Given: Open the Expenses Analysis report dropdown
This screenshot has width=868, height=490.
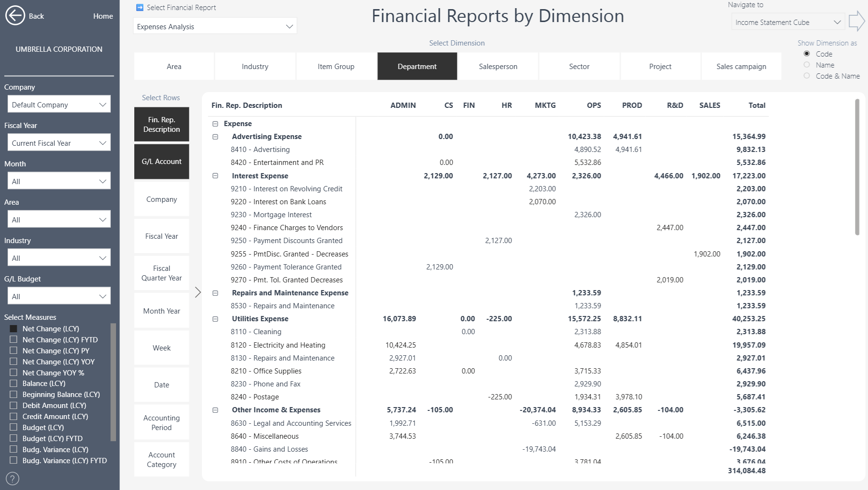Looking at the screenshot, I should coord(215,26).
